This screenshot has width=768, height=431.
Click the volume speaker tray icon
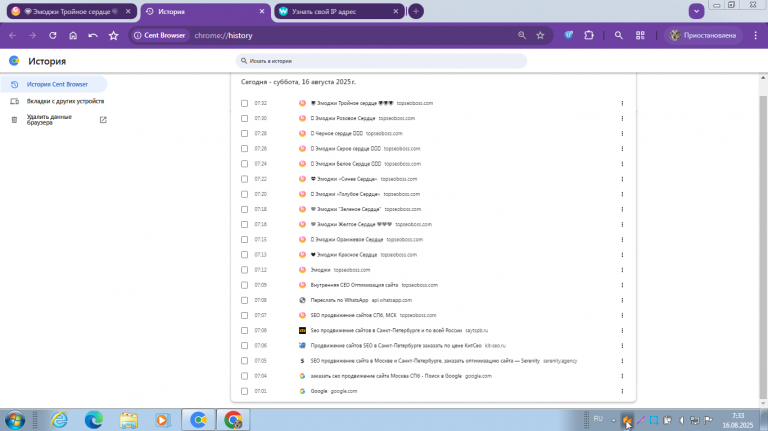pyautogui.click(x=681, y=420)
